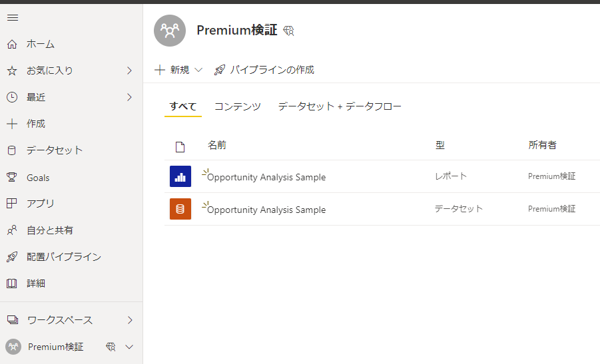600x364 pixels.
Task: Collapse the hamburger navigation menu
Action: [13, 17]
